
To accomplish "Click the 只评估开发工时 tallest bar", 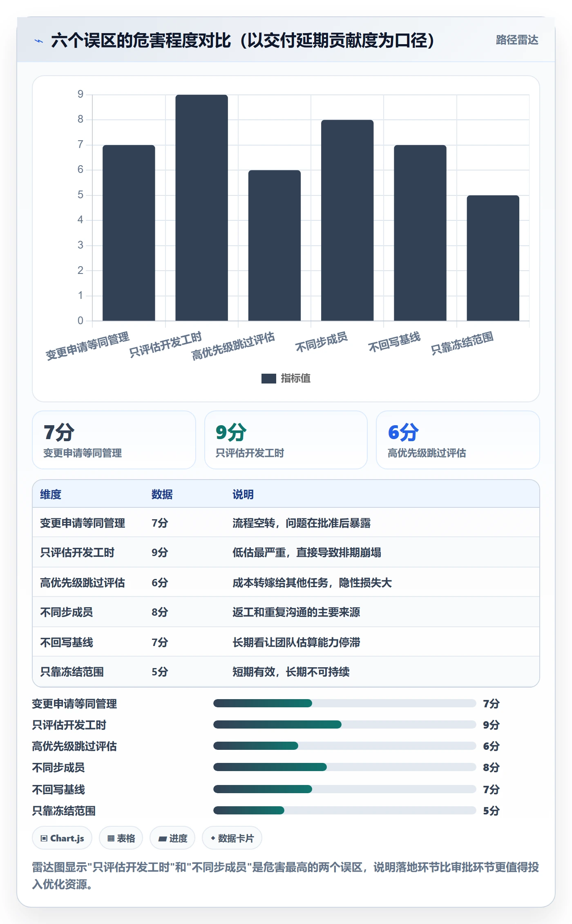I will coord(201,208).
